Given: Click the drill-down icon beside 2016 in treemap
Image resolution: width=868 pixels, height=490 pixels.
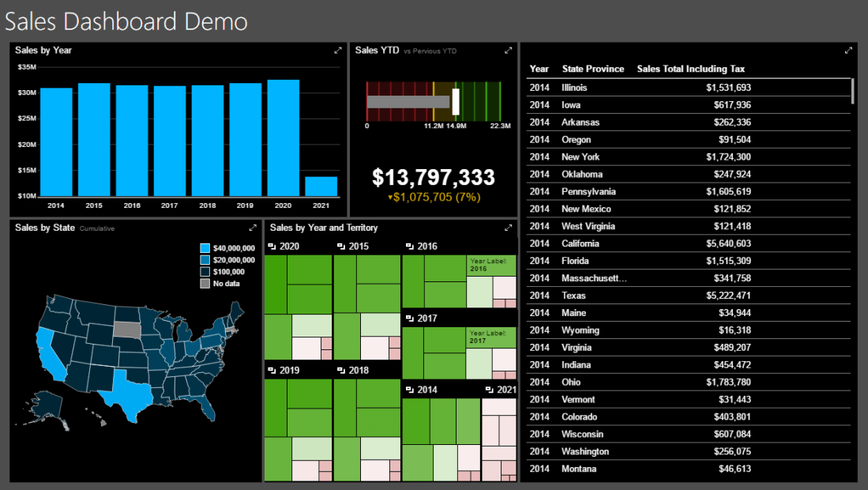Looking at the screenshot, I should 409,247.
